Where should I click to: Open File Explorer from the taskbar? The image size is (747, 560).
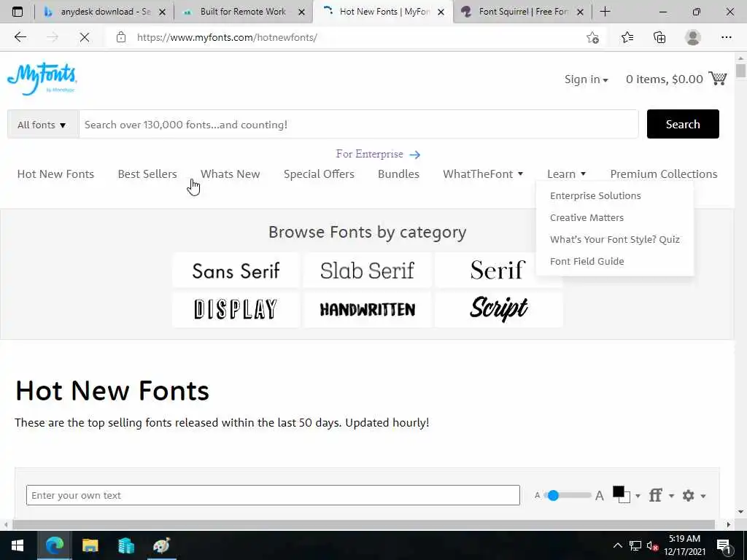coord(90,545)
